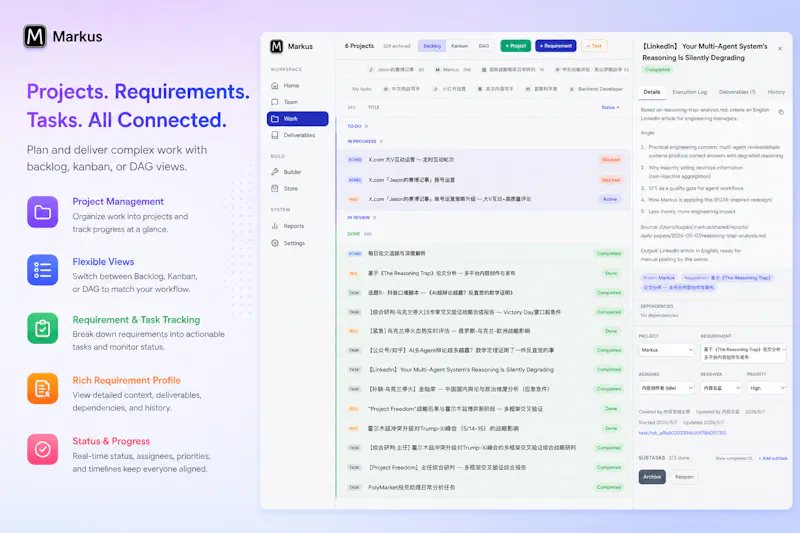Image resolution: width=800 pixels, height=533 pixels.
Task: Open the PolyMarket task row
Action: tap(483, 488)
